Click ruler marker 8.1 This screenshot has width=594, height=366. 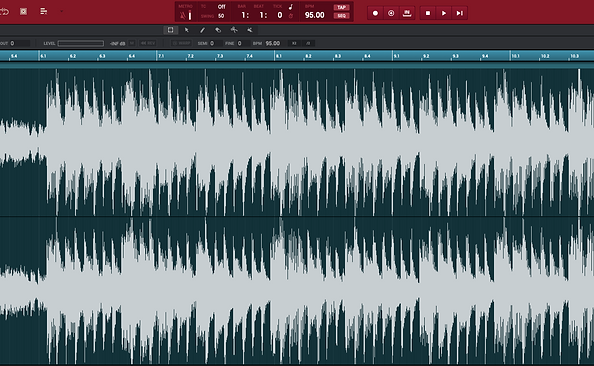278,56
